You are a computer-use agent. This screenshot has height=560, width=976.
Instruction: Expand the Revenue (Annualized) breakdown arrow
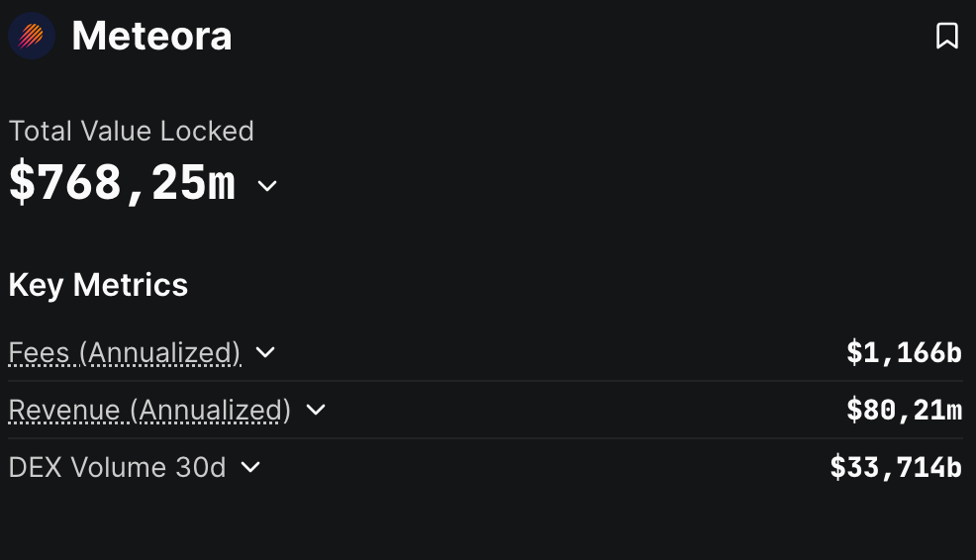pos(315,410)
